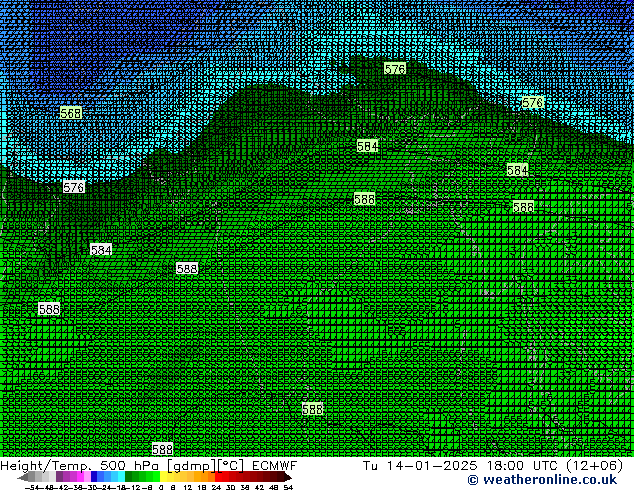Pick the dark blue swatch in the legend
634x490 pixels.
click(94, 477)
